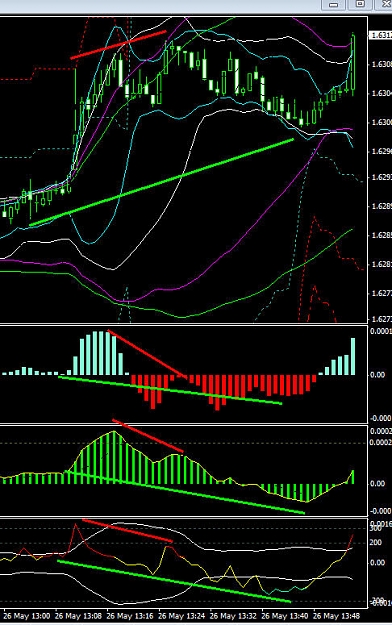Select the 26 May 13:16 time label

[x=130, y=616]
